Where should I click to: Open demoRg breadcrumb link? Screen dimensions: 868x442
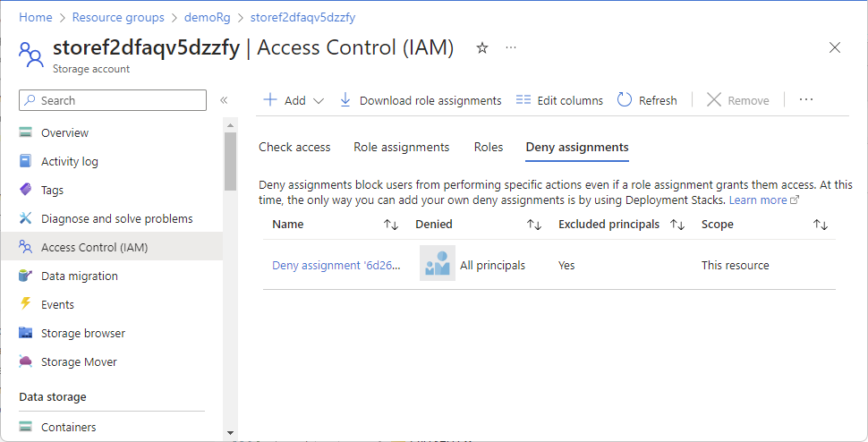tap(207, 17)
